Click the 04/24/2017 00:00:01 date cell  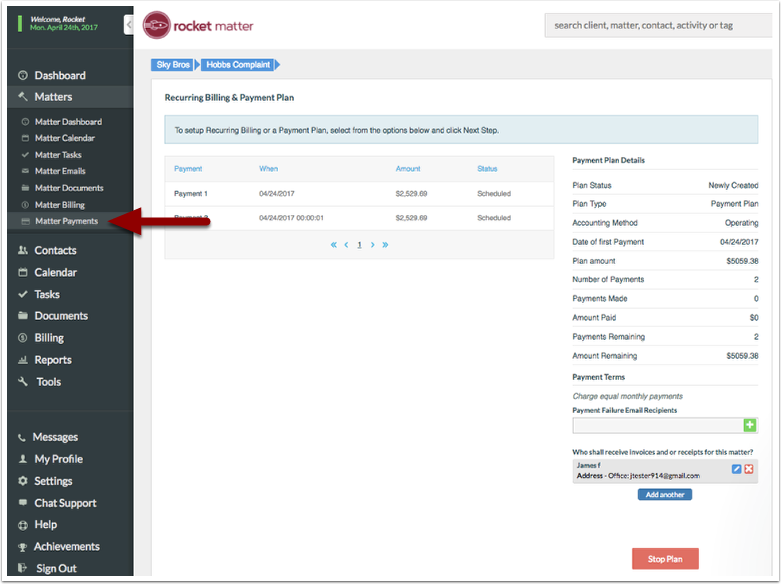pyautogui.click(x=291, y=218)
